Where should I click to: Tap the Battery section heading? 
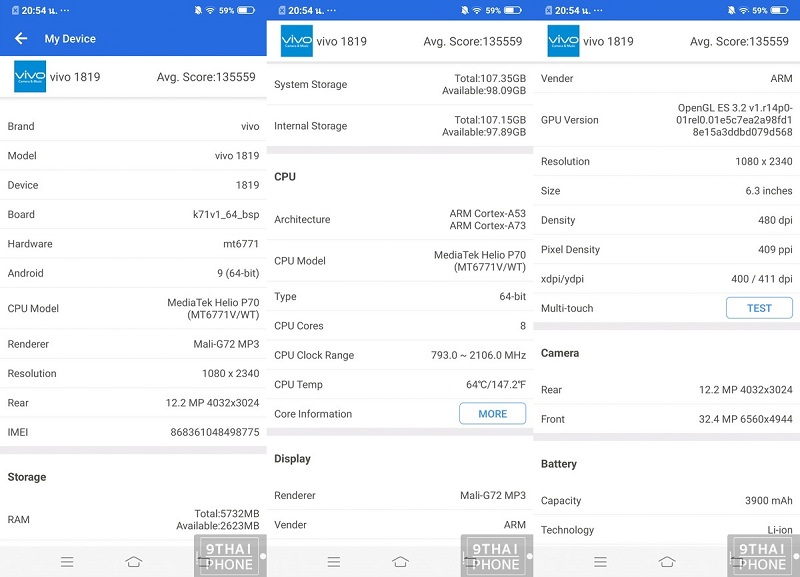559,464
